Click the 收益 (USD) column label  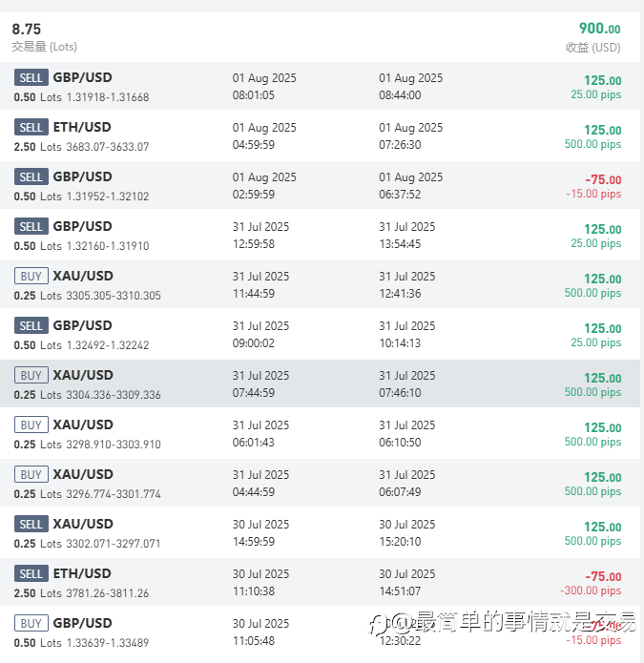(x=592, y=47)
